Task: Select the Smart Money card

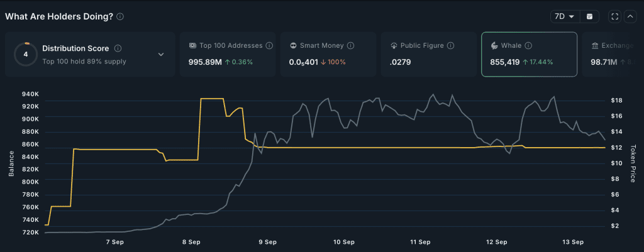Action: pyautogui.click(x=328, y=54)
